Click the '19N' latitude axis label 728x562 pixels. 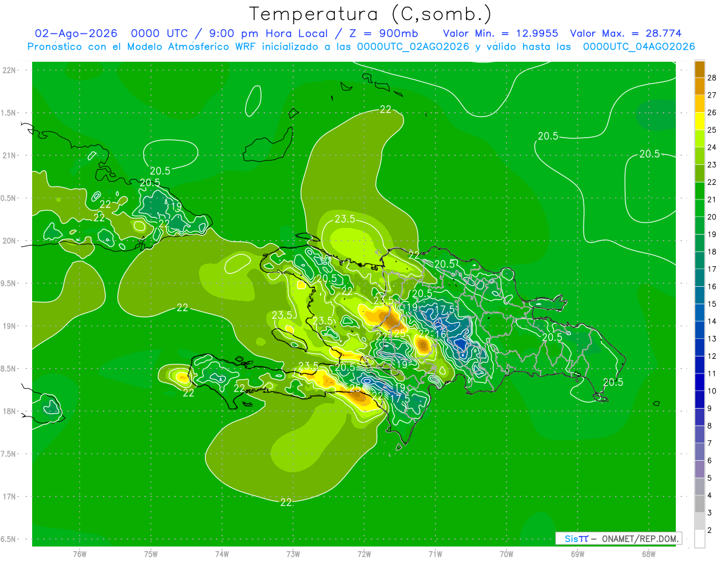coord(9,326)
